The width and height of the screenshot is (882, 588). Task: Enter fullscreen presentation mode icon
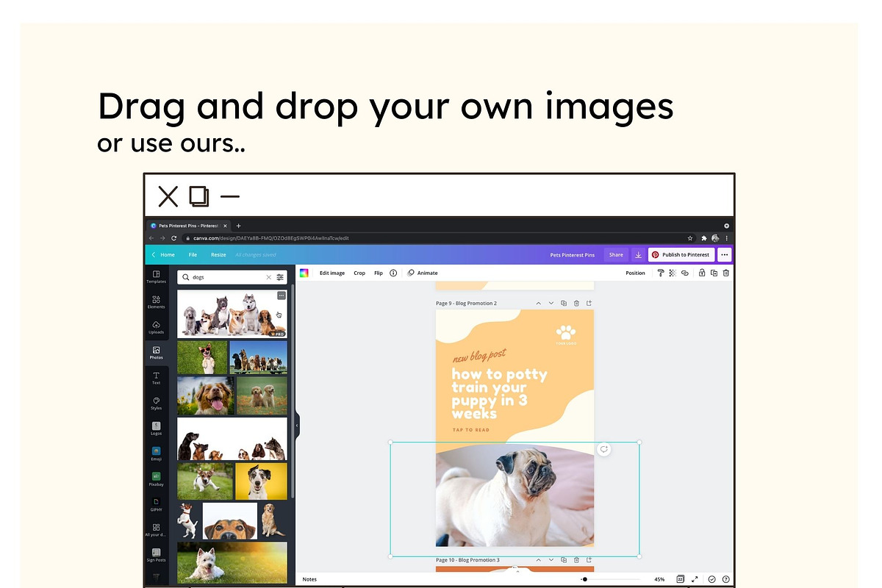tap(695, 579)
